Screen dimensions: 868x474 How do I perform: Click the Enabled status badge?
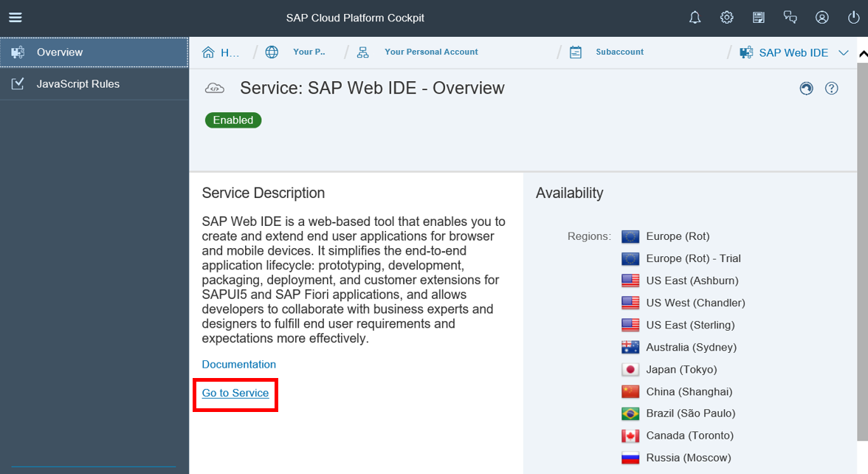233,120
